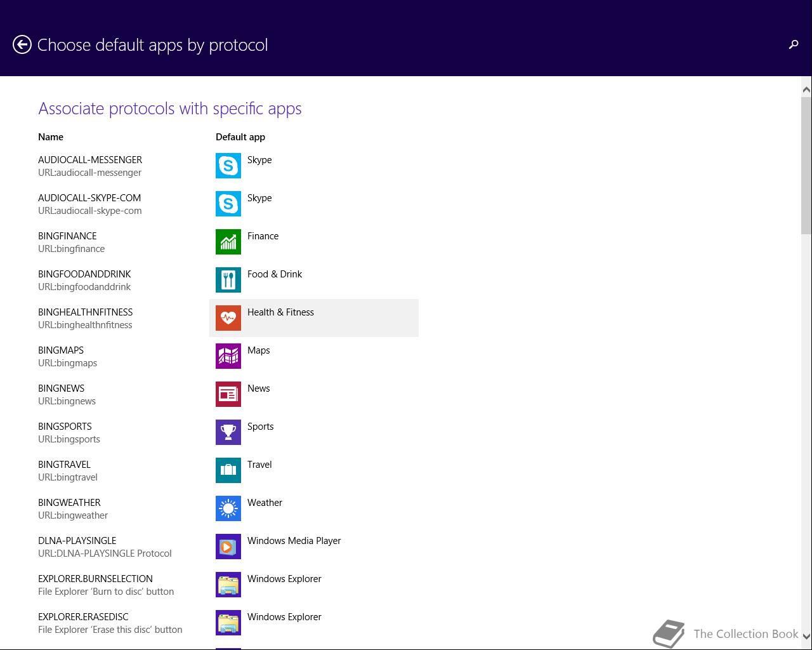This screenshot has height=650, width=812.
Task: Select the Health & Fitness default app label
Action: (280, 312)
